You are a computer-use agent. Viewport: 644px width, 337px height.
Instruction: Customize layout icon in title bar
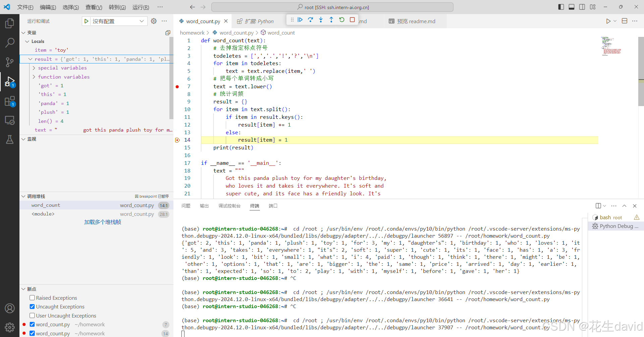click(593, 7)
